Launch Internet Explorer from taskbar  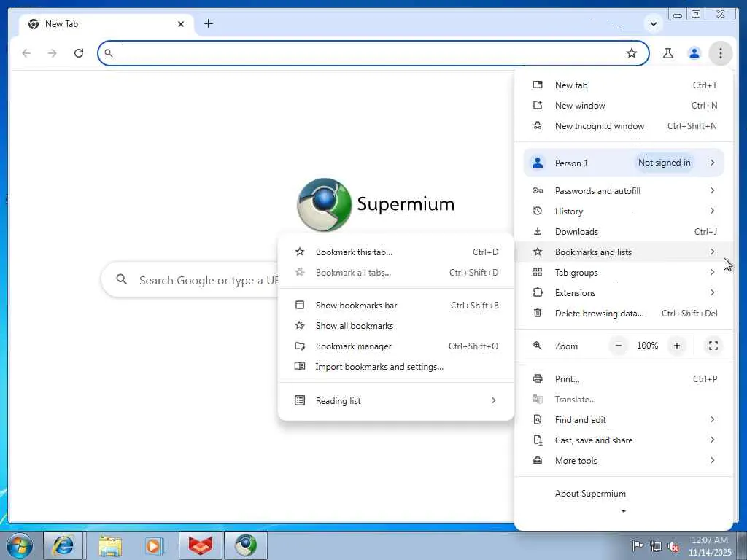(63, 545)
